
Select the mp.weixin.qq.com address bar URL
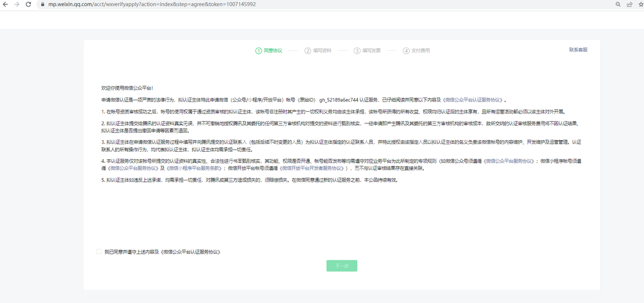point(152,4)
